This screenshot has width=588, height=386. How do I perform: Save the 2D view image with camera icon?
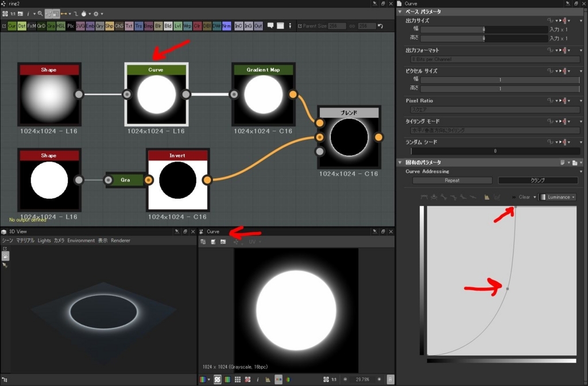pyautogui.click(x=223, y=242)
